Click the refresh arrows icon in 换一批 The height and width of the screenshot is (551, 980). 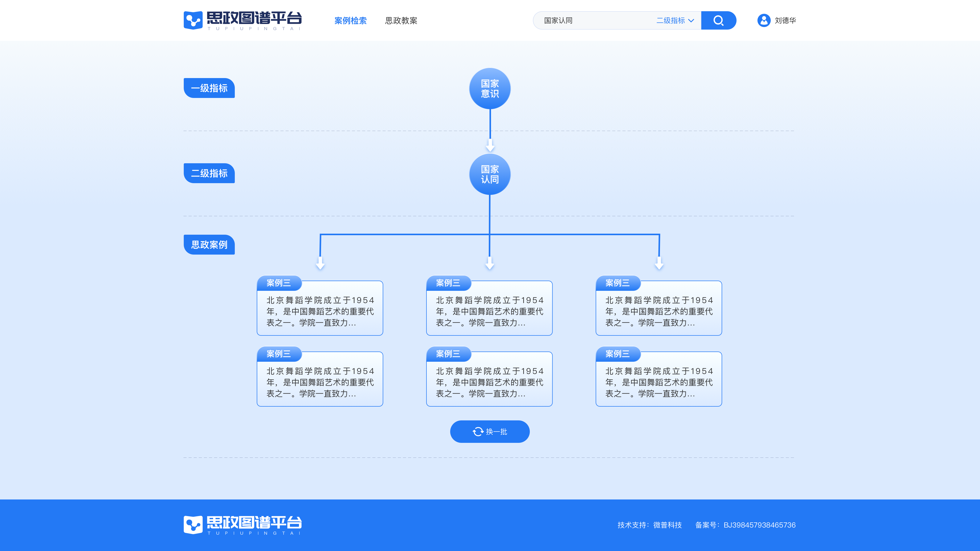[x=478, y=432]
